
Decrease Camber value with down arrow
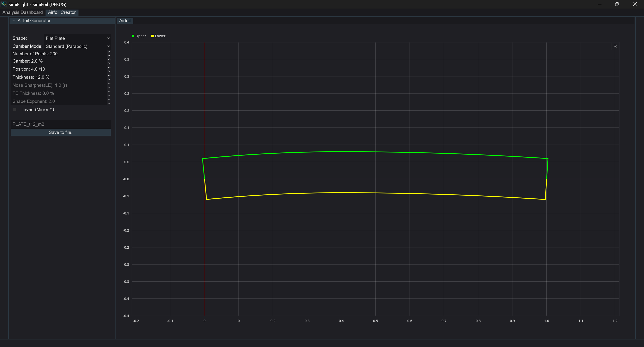109,63
